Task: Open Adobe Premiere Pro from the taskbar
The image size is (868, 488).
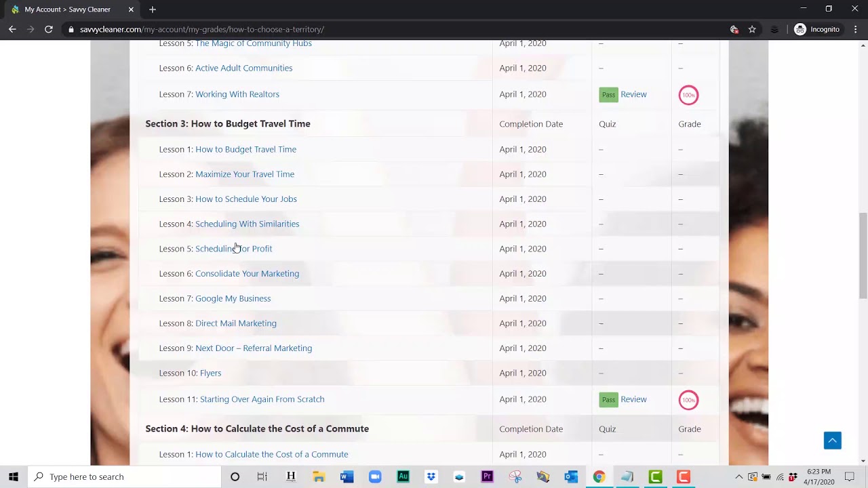Action: click(x=487, y=476)
